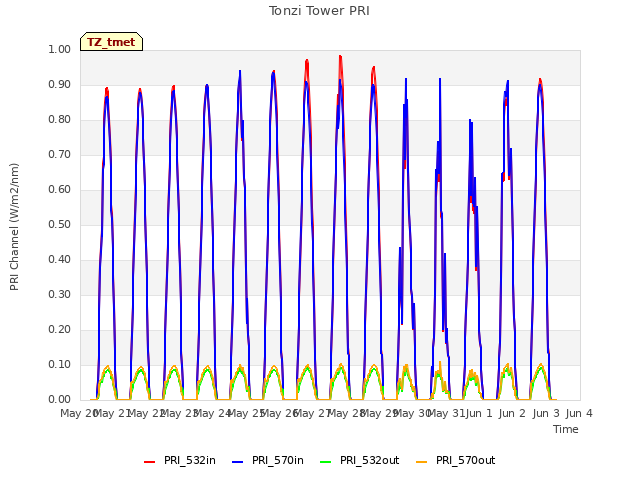
Task: Click the 0.10 y-axis tick label
Action: point(60,364)
